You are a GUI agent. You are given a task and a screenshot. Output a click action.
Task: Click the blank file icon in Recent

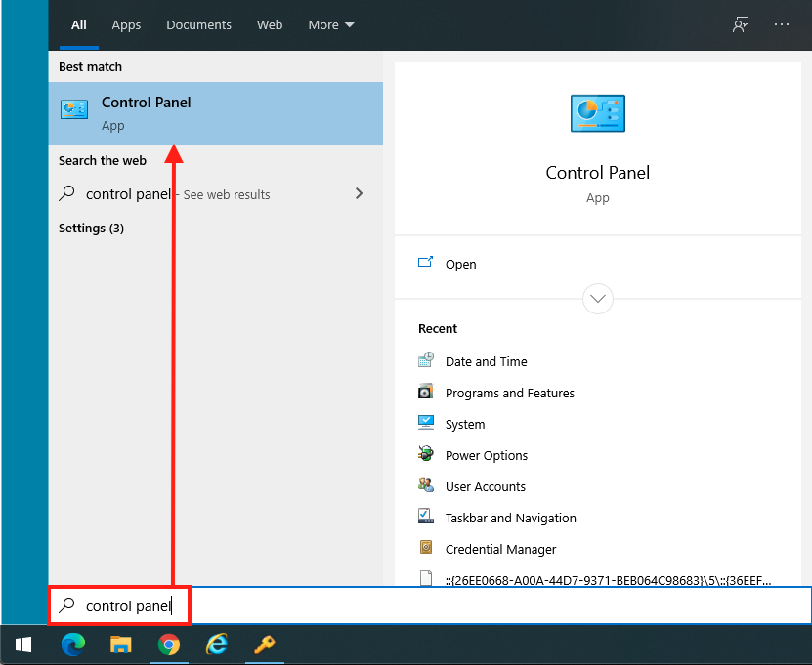click(x=426, y=578)
